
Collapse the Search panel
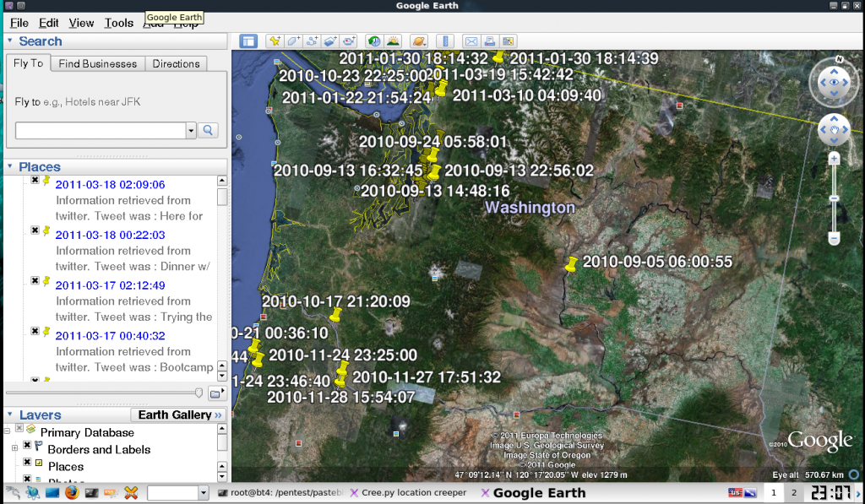(x=10, y=41)
